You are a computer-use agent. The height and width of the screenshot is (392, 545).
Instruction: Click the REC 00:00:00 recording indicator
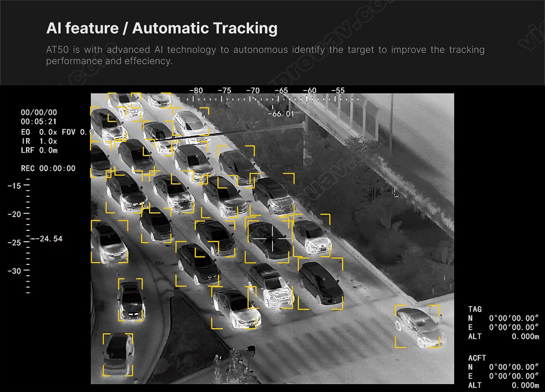point(48,169)
